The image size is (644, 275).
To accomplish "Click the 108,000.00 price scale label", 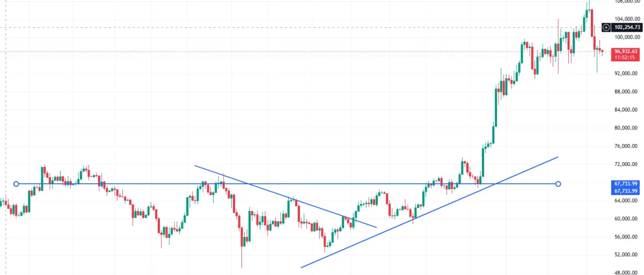I will point(627,2).
